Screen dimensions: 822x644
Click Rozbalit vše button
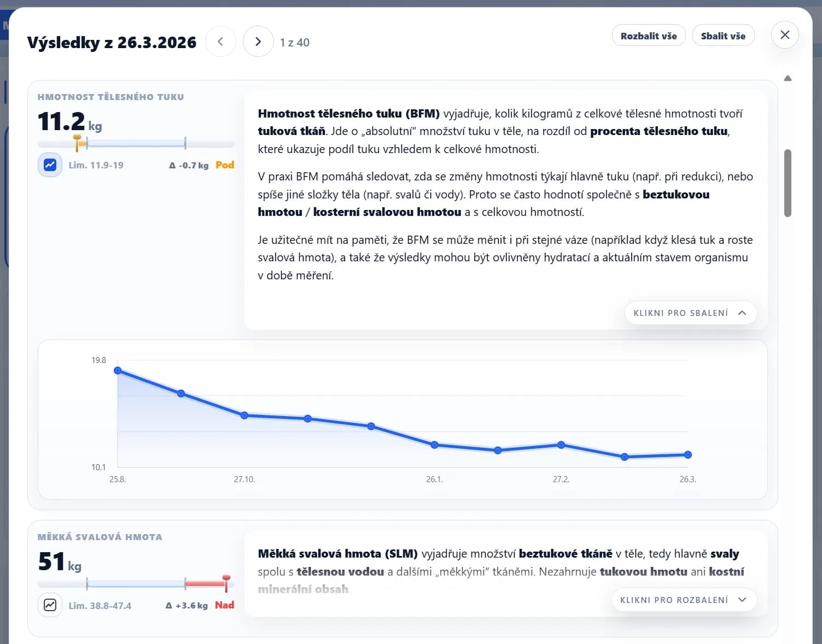point(649,36)
